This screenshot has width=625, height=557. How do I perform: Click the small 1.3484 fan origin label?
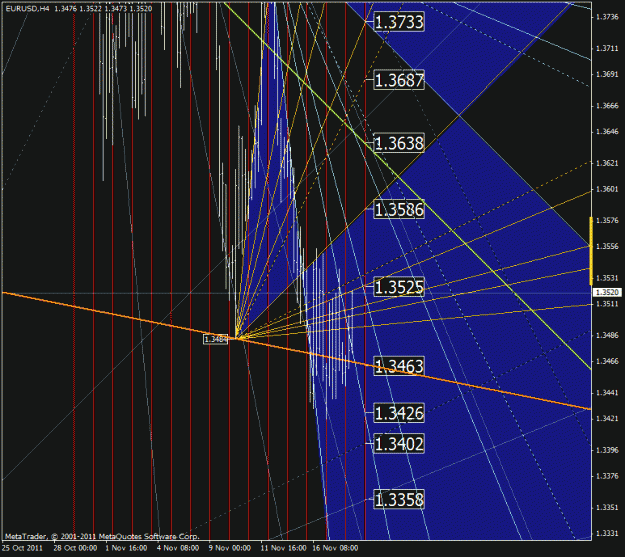(x=216, y=339)
